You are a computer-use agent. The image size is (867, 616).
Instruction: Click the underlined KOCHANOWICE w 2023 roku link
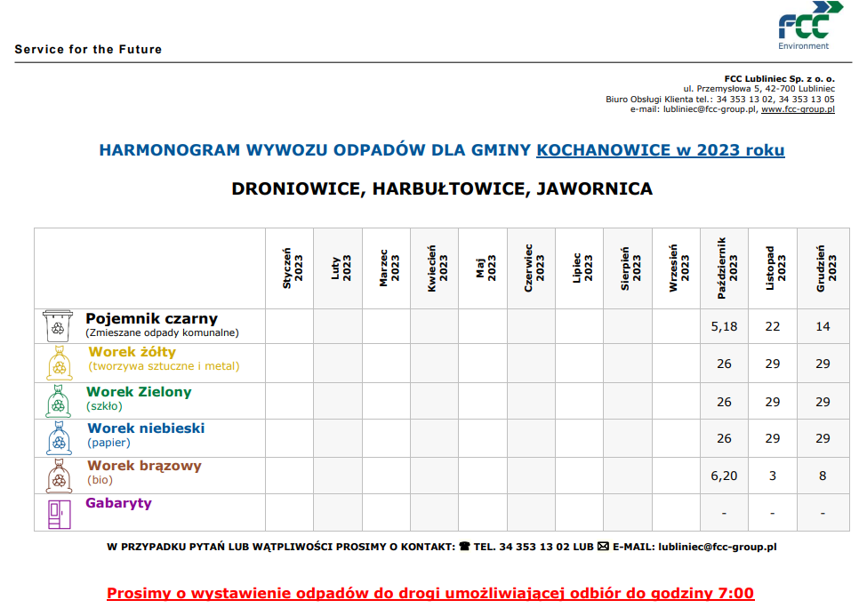coord(660,149)
